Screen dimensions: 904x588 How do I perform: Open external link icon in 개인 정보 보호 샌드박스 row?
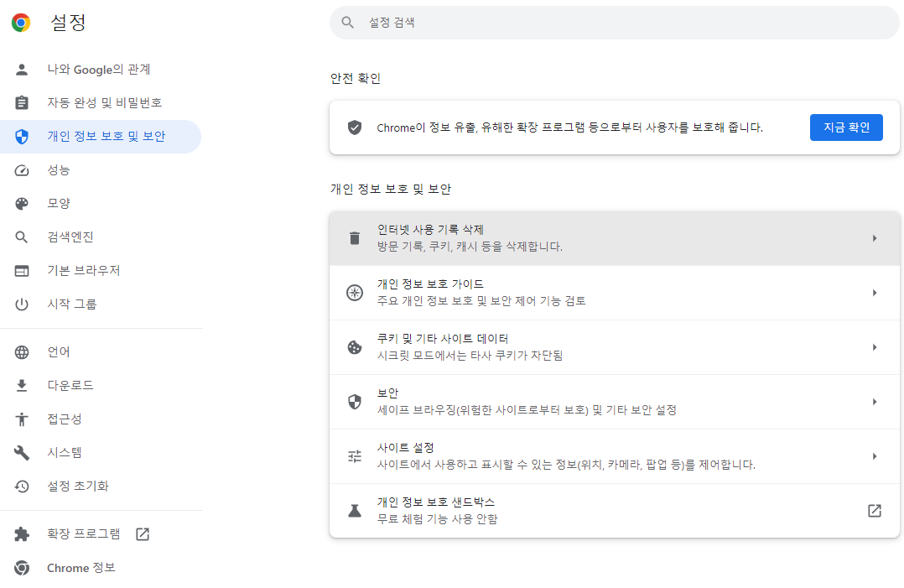875,511
